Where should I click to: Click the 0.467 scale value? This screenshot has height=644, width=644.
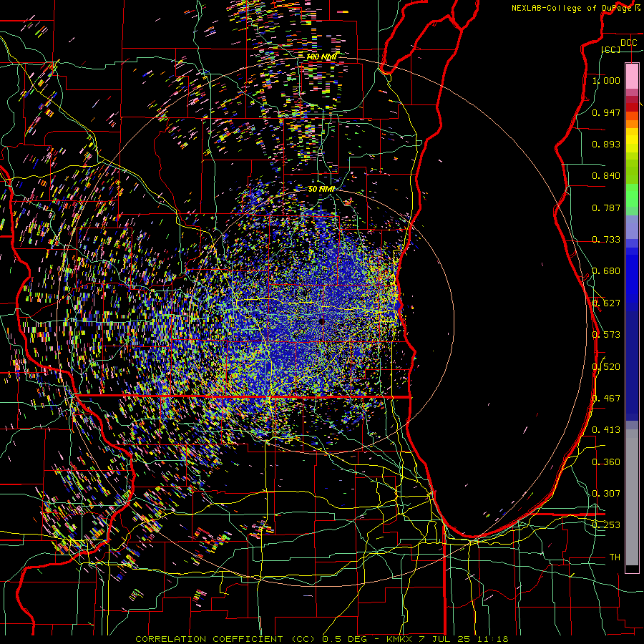[606, 399]
